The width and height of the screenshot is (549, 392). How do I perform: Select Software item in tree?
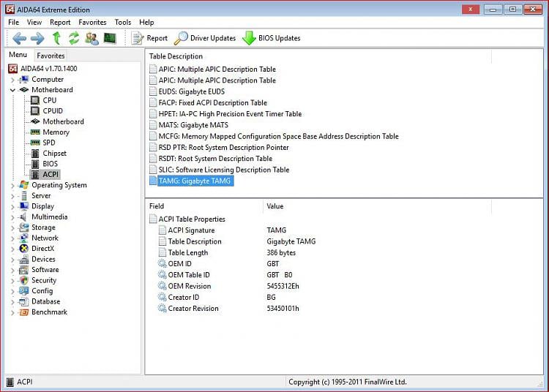(x=45, y=270)
